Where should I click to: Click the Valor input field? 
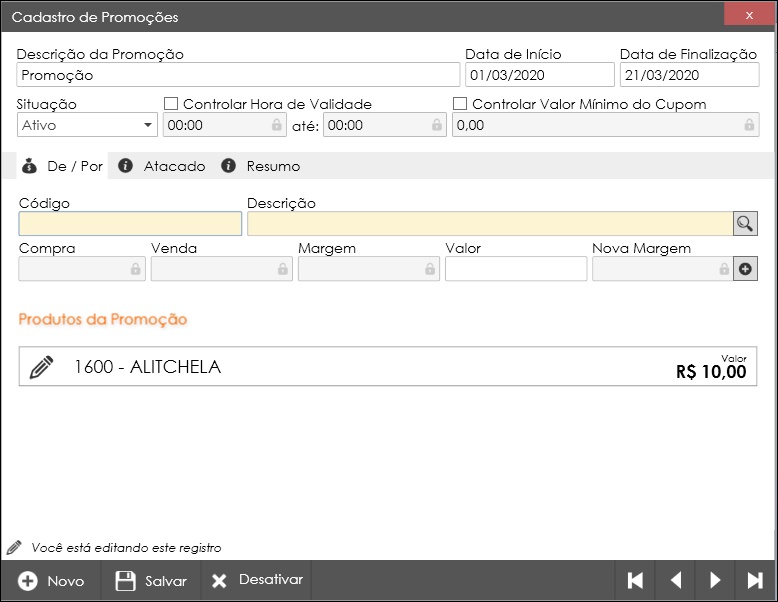[516, 269]
